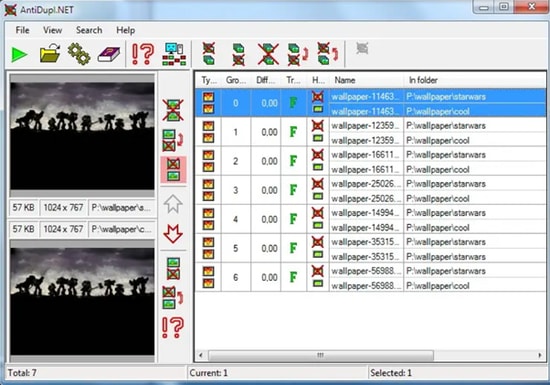Click group number 3 cell
550x385 pixels.
coord(236,190)
